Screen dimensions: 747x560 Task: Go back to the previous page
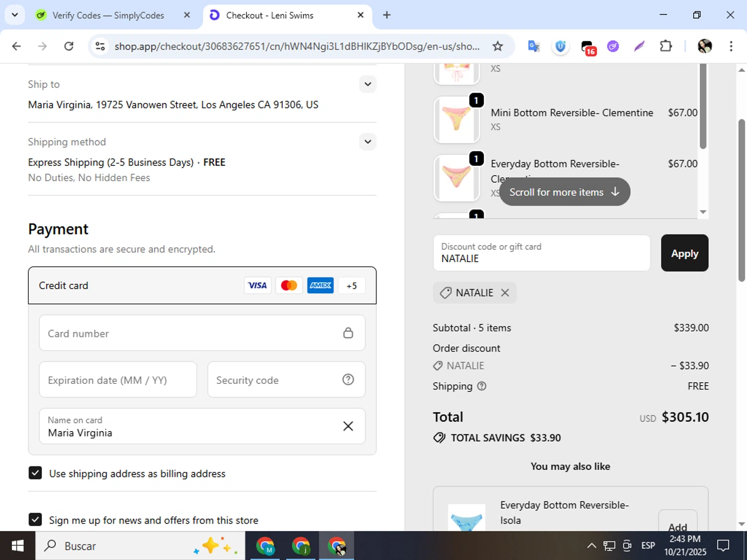16,46
